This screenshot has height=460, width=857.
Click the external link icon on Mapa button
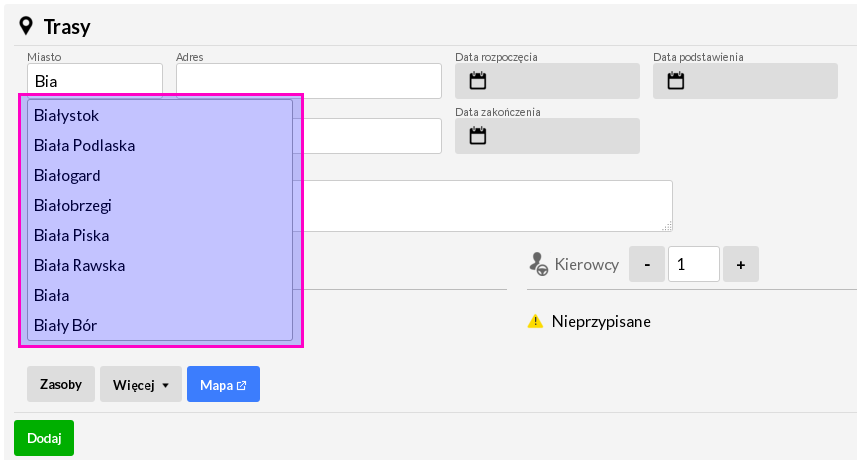point(242,385)
